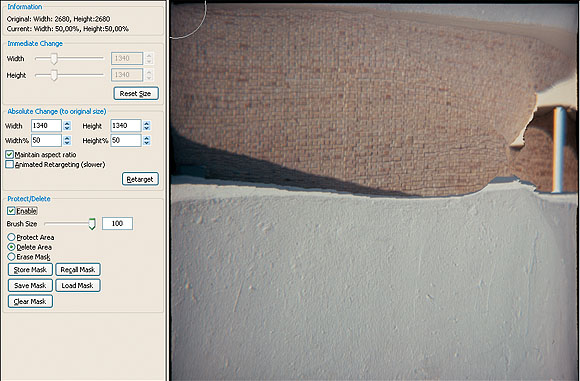Click the Reset Size button
This screenshot has height=381, width=580.
[x=136, y=94]
